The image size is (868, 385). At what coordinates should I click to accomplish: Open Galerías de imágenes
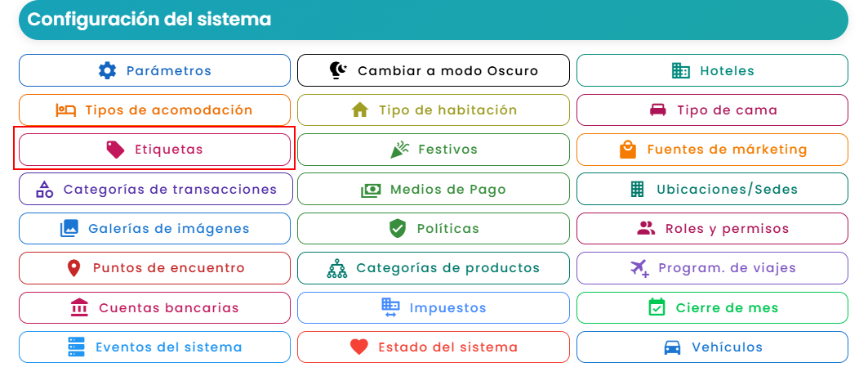point(154,228)
